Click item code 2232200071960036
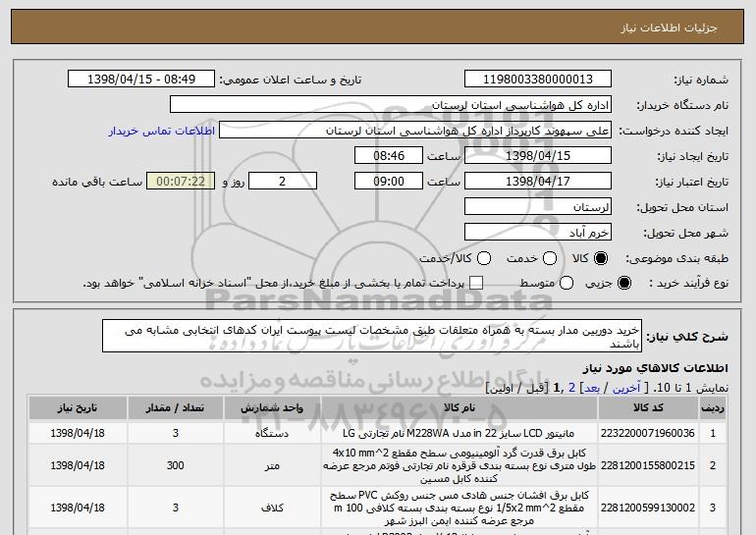Screen dimensions: 756x535 coord(648,433)
